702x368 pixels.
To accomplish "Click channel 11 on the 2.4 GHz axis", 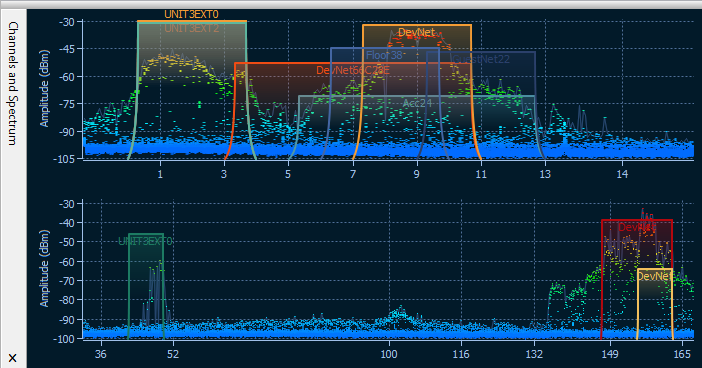I will click(481, 174).
